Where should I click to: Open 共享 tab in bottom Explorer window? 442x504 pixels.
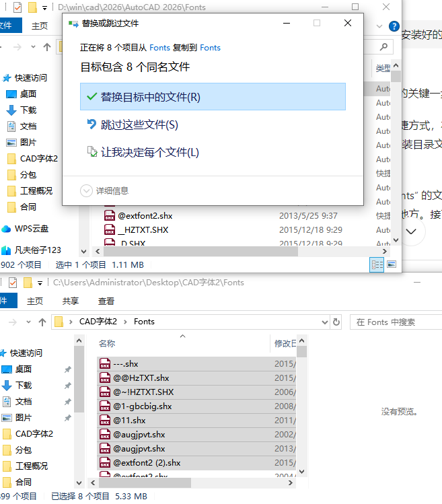coord(71,301)
